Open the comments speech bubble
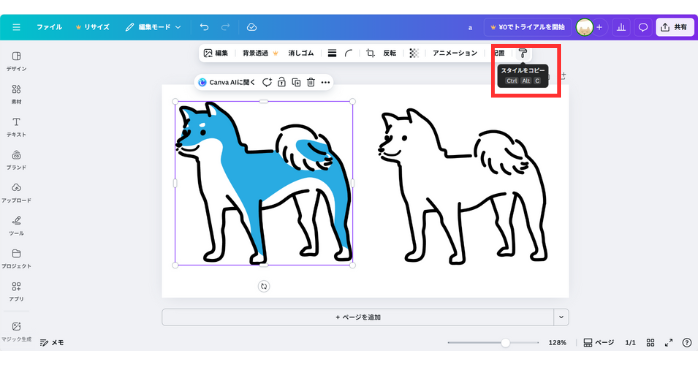 coord(643,27)
